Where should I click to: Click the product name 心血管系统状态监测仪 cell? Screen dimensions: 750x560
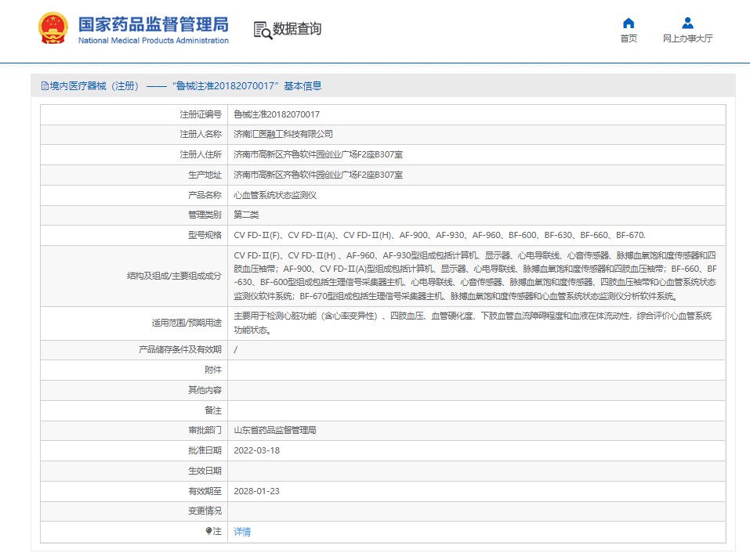(275, 195)
